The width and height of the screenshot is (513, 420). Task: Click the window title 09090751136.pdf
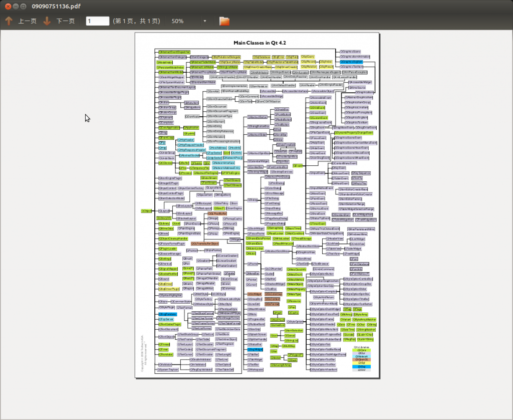coord(56,6)
